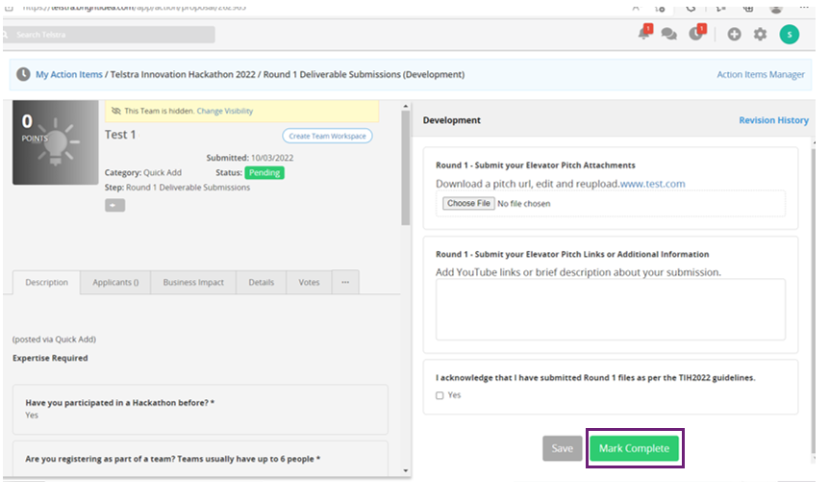Click the Expertise Required heading
This screenshot has width=829, height=504.
[x=50, y=358]
